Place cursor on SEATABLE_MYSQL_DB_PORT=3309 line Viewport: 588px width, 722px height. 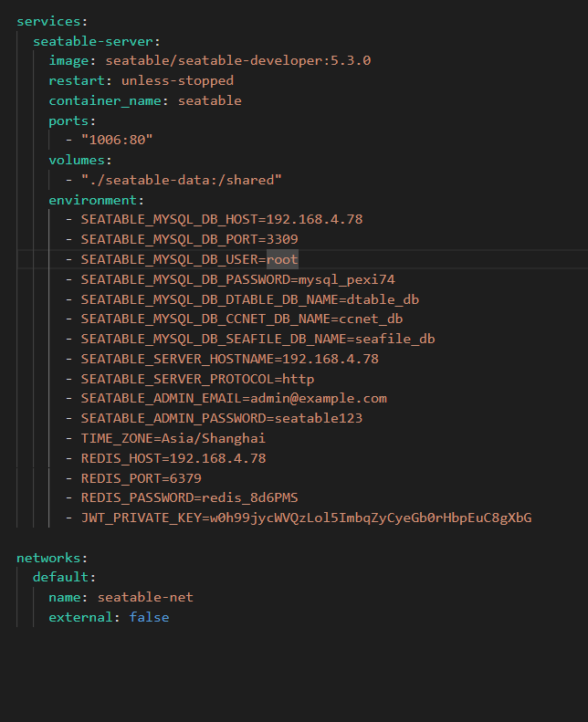point(189,239)
